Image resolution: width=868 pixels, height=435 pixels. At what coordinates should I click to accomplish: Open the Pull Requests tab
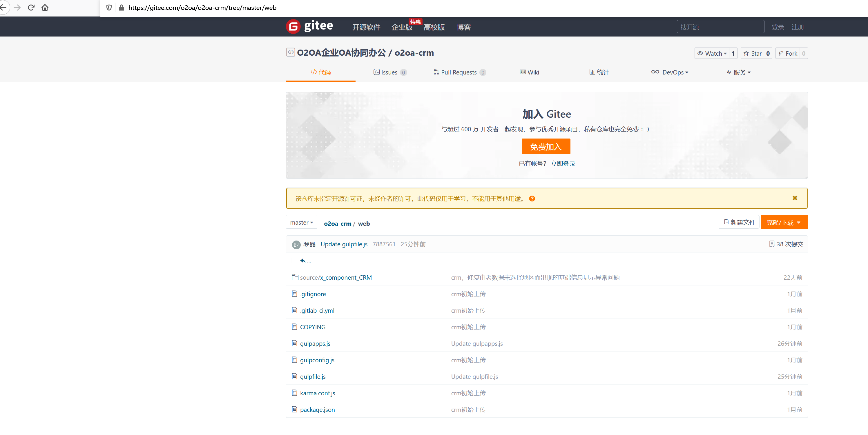(x=460, y=72)
